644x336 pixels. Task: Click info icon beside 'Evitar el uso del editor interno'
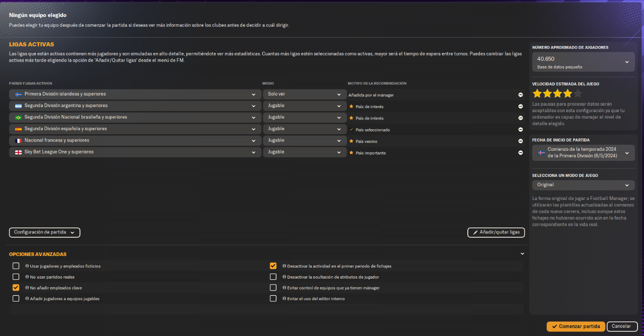(284, 299)
